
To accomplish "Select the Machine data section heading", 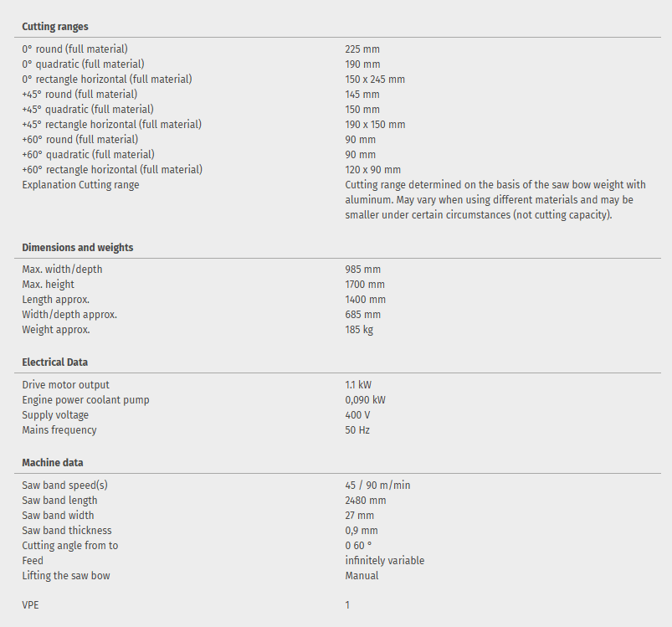I will click(x=53, y=463).
